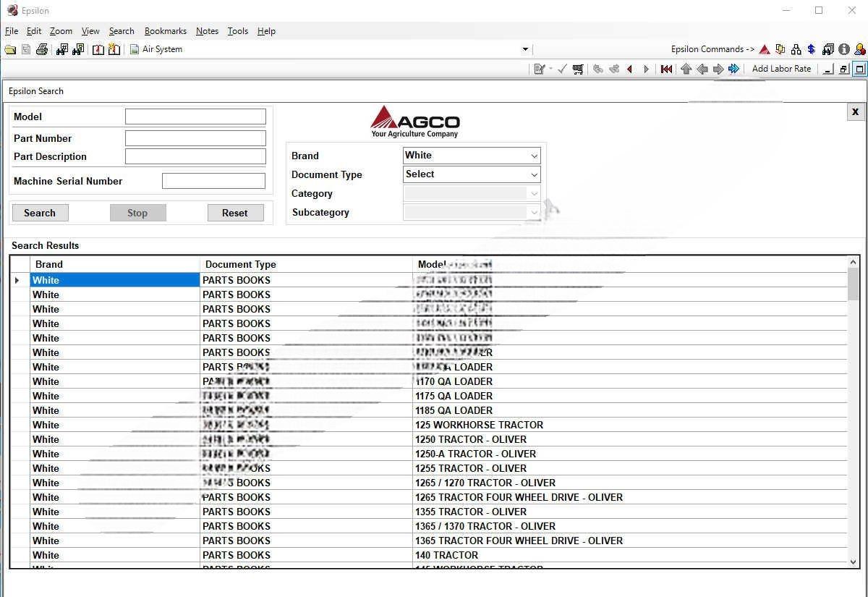The width and height of the screenshot is (868, 597).
Task: Click the blue dollar sign icon
Action: 812,50
